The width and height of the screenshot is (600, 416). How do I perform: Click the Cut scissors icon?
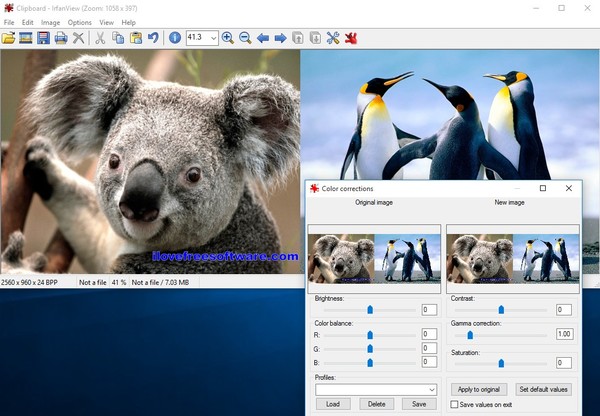[99, 38]
